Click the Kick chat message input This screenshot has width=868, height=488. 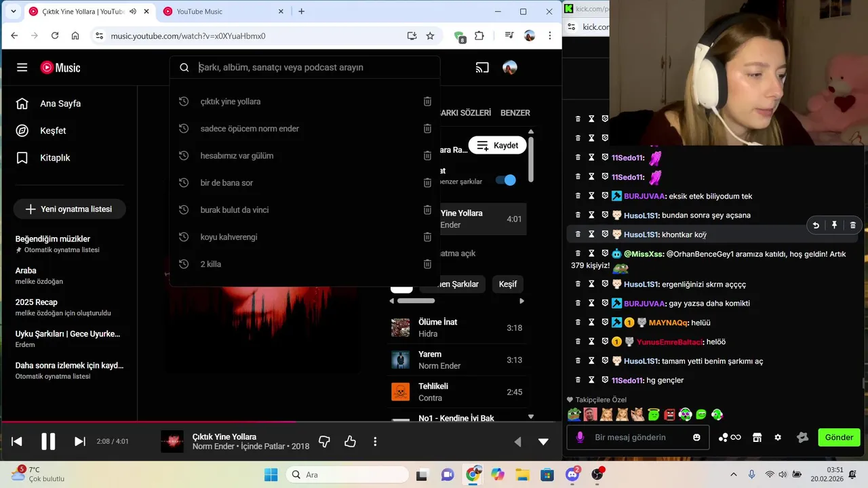pos(637,438)
